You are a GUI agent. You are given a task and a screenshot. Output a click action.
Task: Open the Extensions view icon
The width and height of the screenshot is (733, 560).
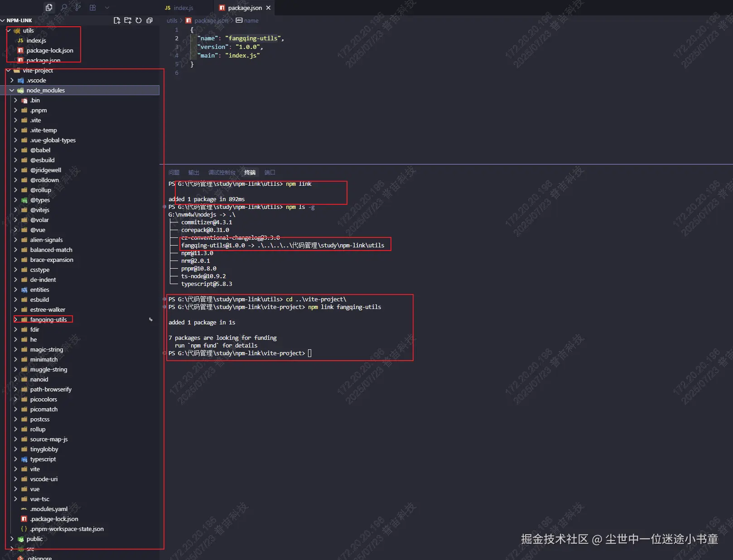point(93,7)
